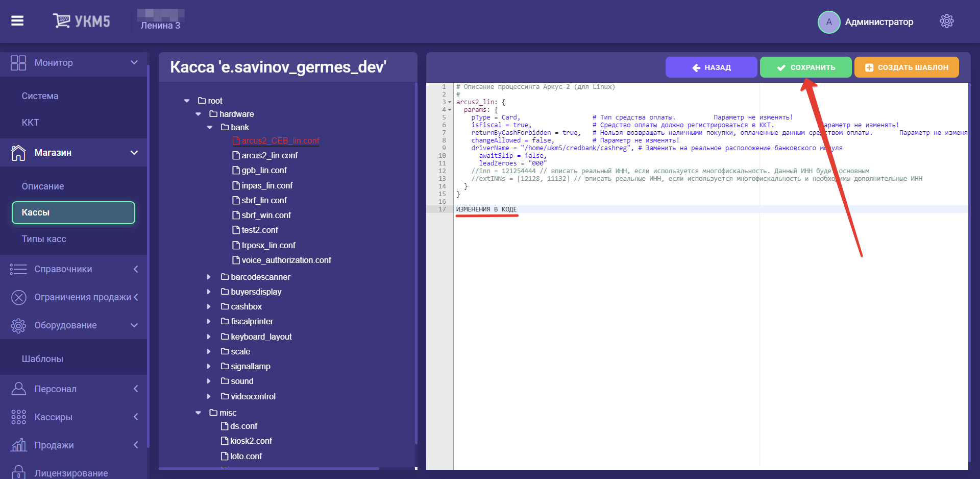Open test2.conf file
Viewport: 980px width, 479px height.
click(x=260, y=230)
